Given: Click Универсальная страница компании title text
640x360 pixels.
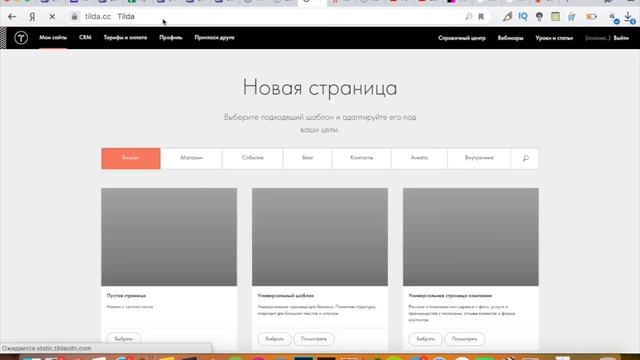Looking at the screenshot, I should point(450,296).
